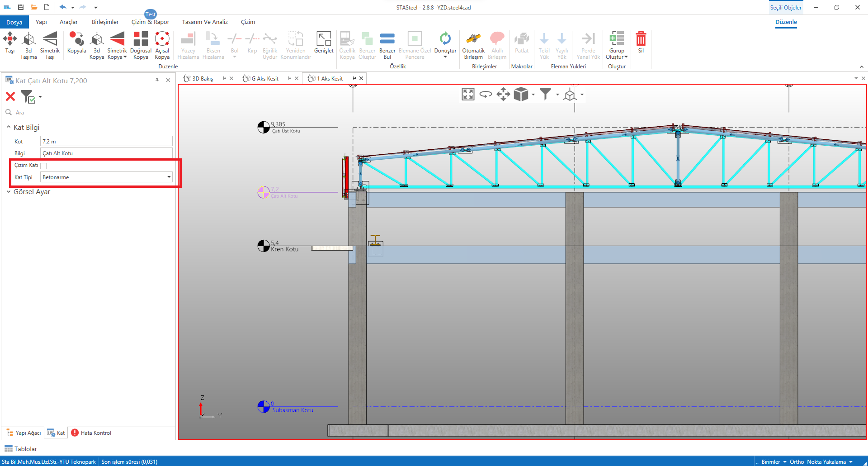
Task: Open the Tasarım Ve Analiz ribbon tab
Action: [205, 22]
